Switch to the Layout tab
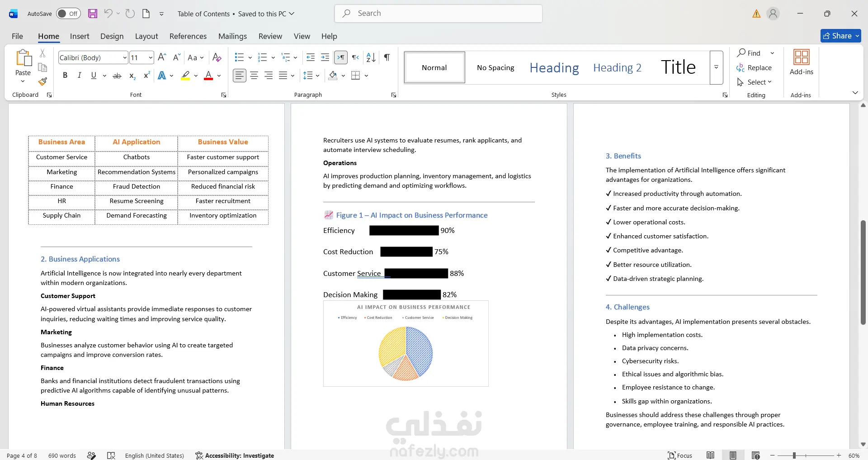The width and height of the screenshot is (868, 460). pyautogui.click(x=146, y=36)
